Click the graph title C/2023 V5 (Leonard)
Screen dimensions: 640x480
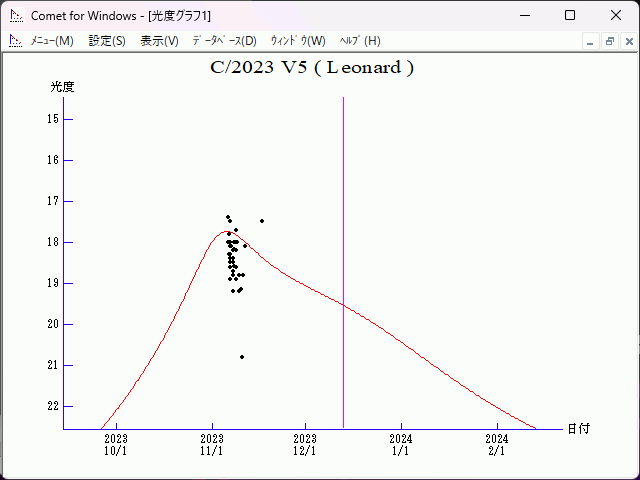point(312,68)
